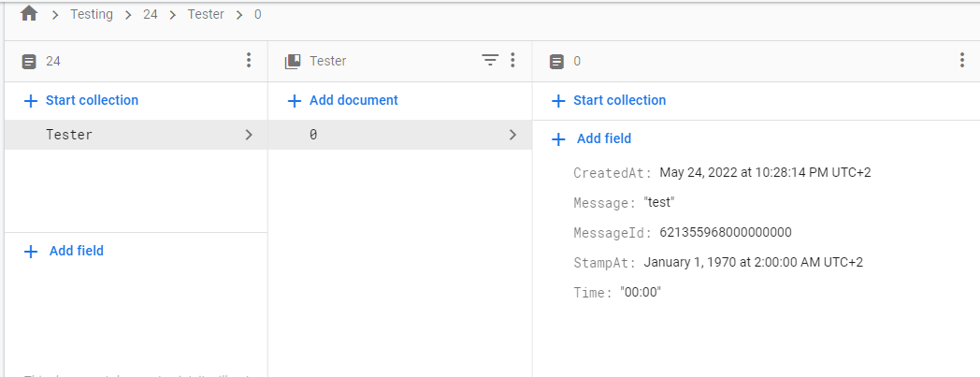Open three-dot menu for document 0

pos(962,61)
